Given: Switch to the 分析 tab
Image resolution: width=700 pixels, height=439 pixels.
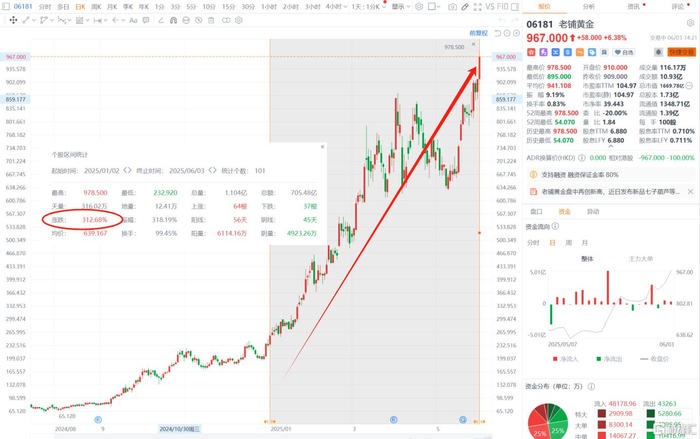Looking at the screenshot, I should point(588,7).
